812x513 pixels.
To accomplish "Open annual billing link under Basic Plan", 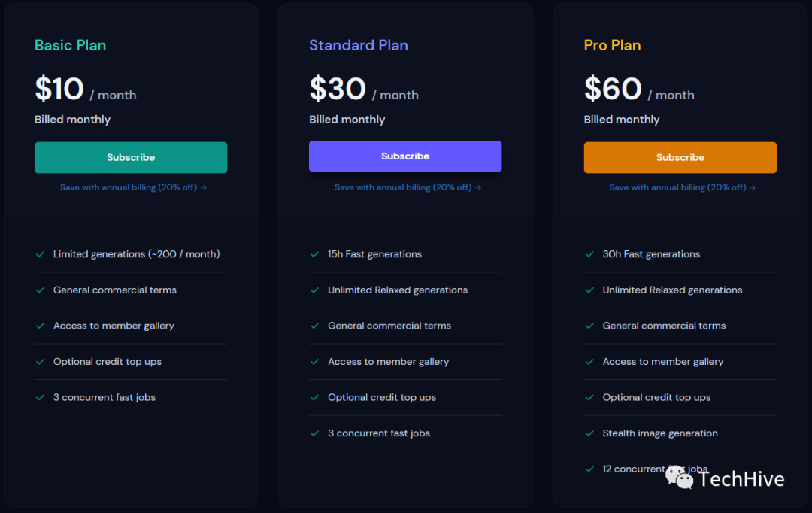I will click(133, 187).
